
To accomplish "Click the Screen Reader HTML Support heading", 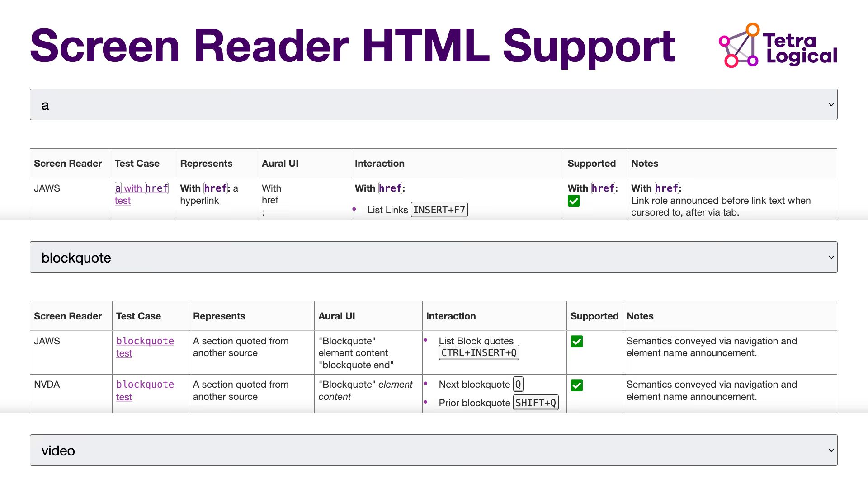I will click(x=352, y=45).
